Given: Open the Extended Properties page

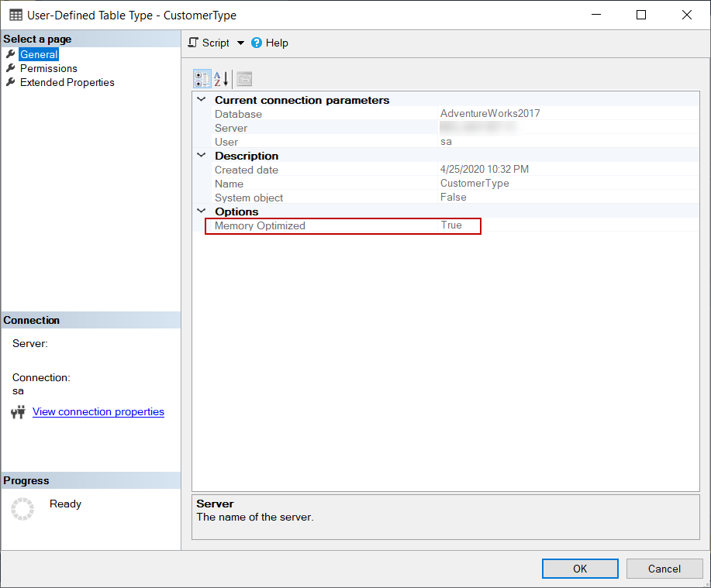Looking at the screenshot, I should pyautogui.click(x=67, y=83).
